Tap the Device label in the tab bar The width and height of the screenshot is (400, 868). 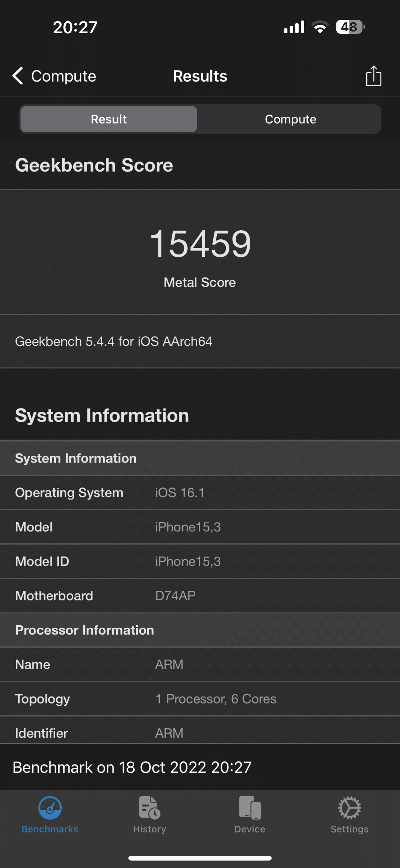point(250,829)
